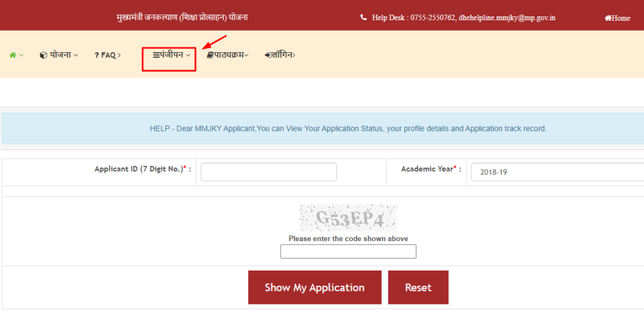Click the Applicant ID input field
The image size is (644, 326).
click(x=269, y=172)
